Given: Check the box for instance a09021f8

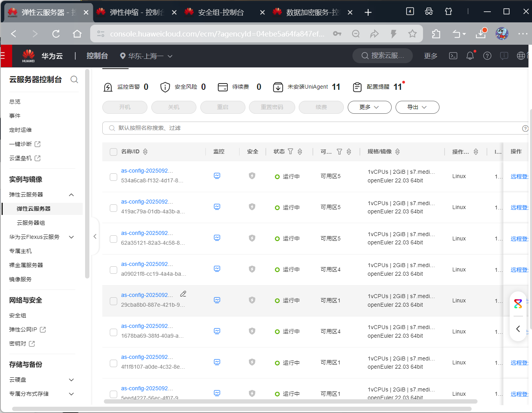Looking at the screenshot, I should (114, 270).
